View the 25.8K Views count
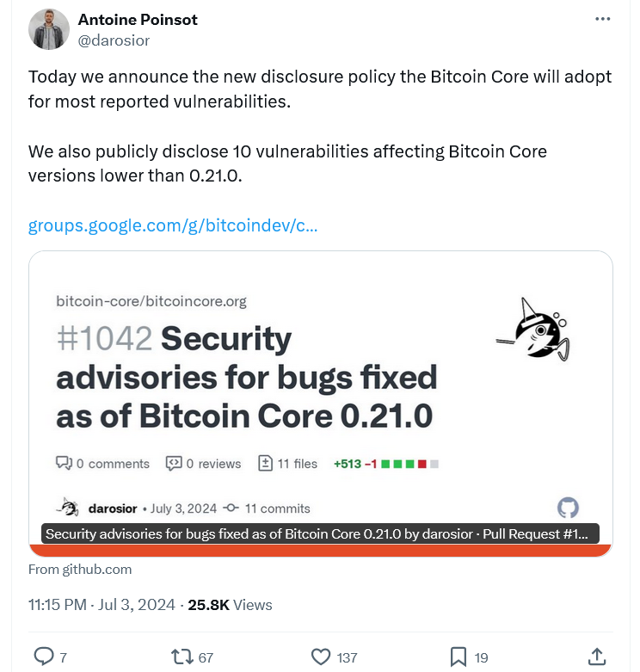Viewport: 640px width, 672px height. 230,605
